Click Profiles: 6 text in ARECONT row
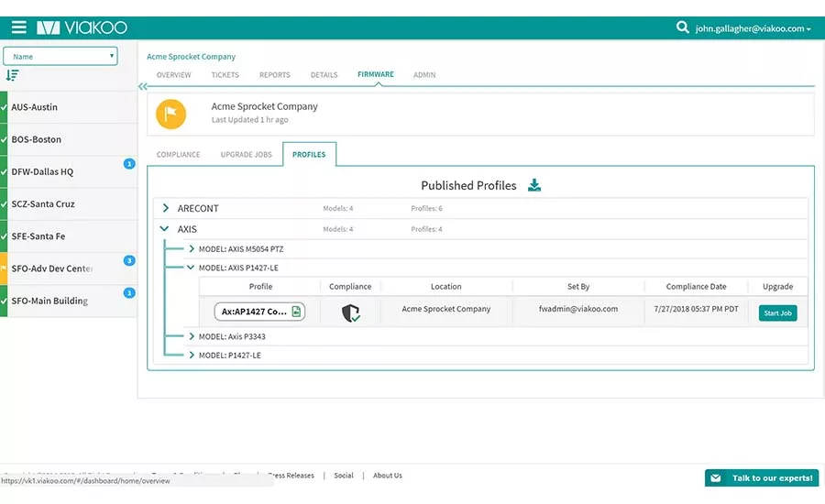This screenshot has height=504, width=825. [426, 208]
